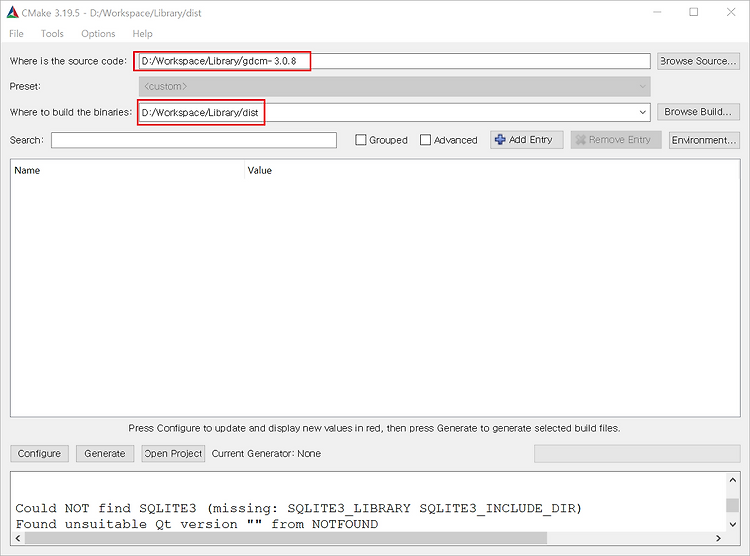Enable the Advanced checkbox
This screenshot has height=556, width=750.
point(425,140)
